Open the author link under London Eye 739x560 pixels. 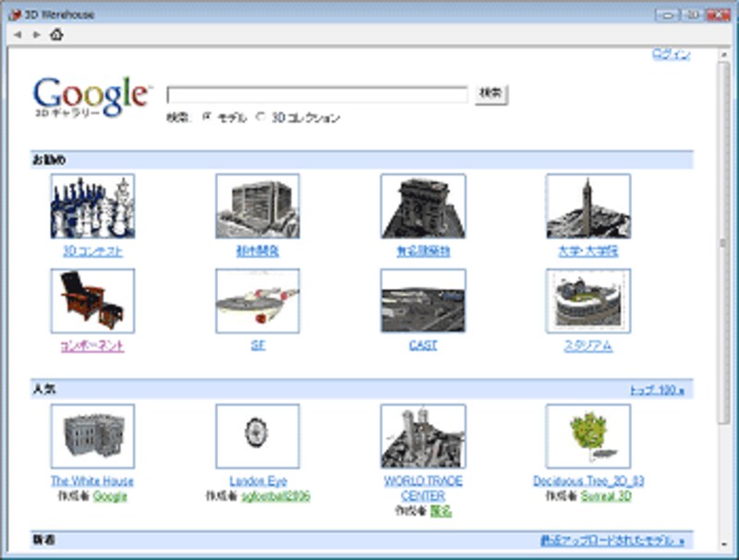(x=275, y=496)
